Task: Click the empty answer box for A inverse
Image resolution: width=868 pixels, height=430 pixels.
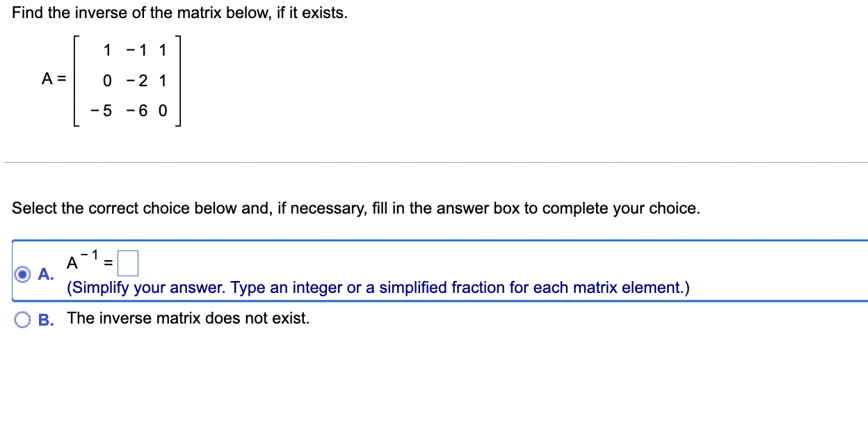Action: coord(129,263)
